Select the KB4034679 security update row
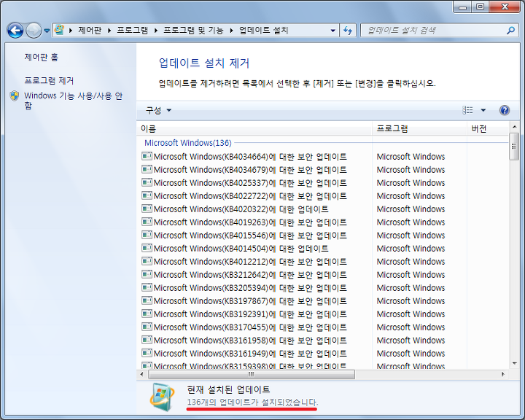Viewport: 525px width, 420px height. pos(323,170)
